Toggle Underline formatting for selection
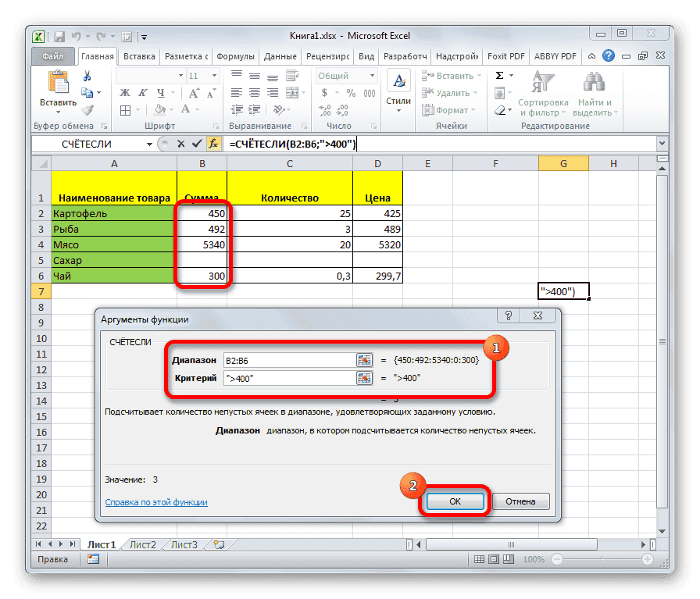 [159, 92]
